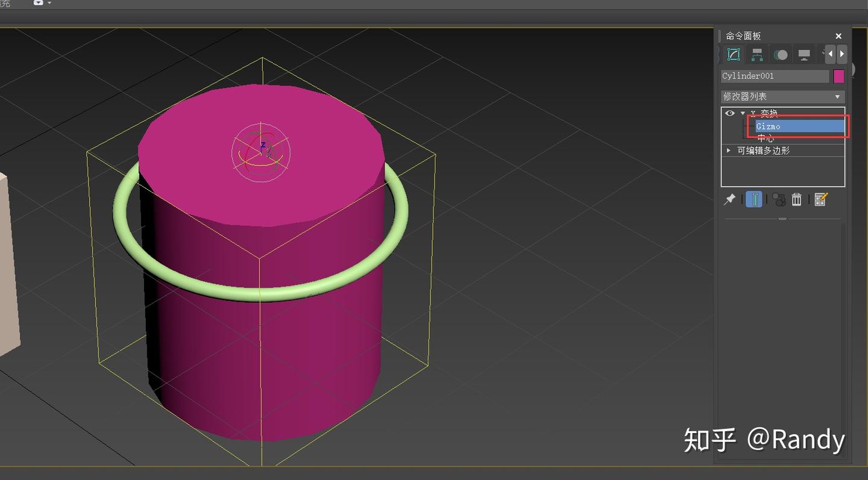Collapse the 变换 modifier expansion triangle
The width and height of the screenshot is (868, 480).
click(743, 113)
